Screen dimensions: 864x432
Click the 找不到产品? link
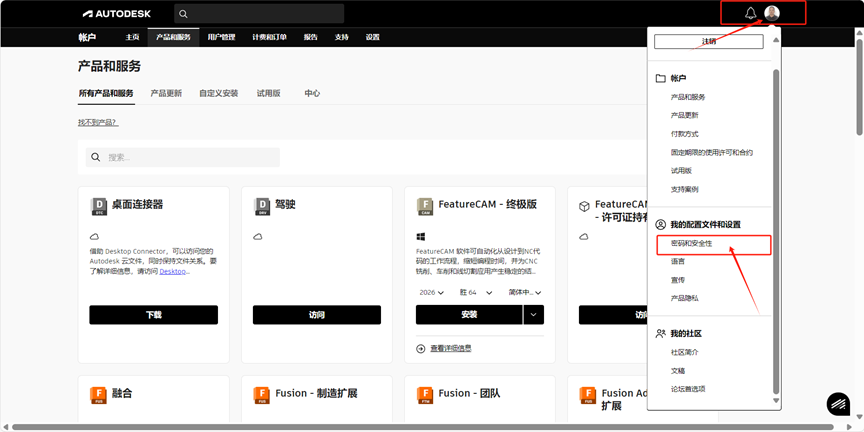(x=98, y=122)
